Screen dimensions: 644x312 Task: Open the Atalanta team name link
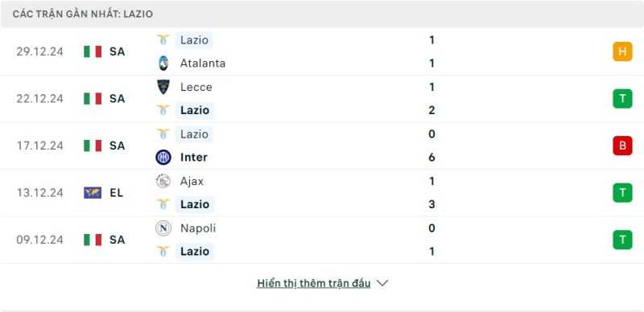click(203, 64)
